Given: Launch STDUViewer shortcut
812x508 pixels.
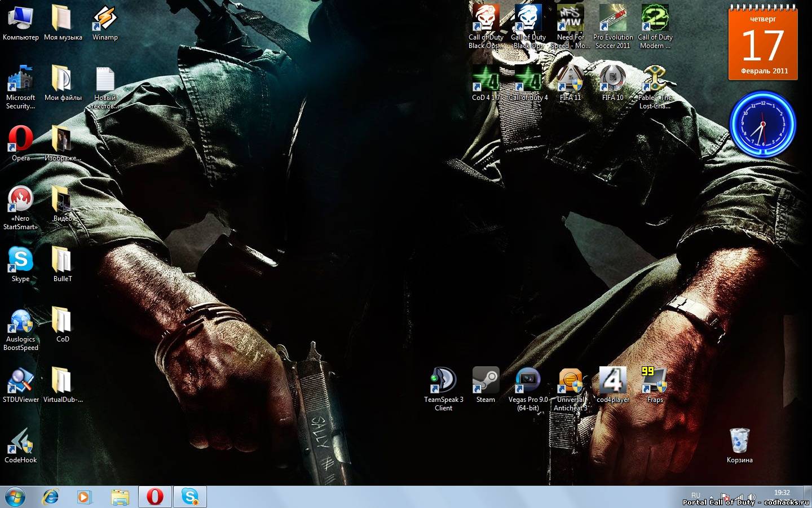Looking at the screenshot, I should point(21,386).
